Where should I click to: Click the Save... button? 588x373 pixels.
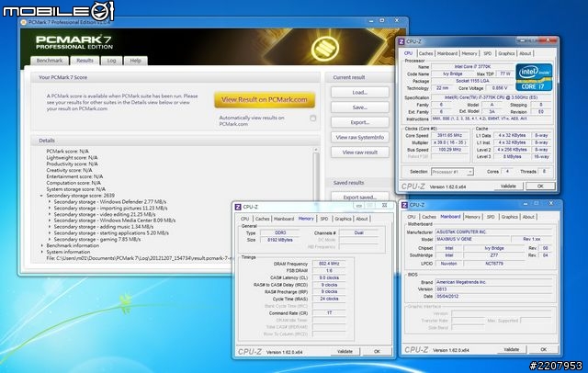(x=359, y=107)
